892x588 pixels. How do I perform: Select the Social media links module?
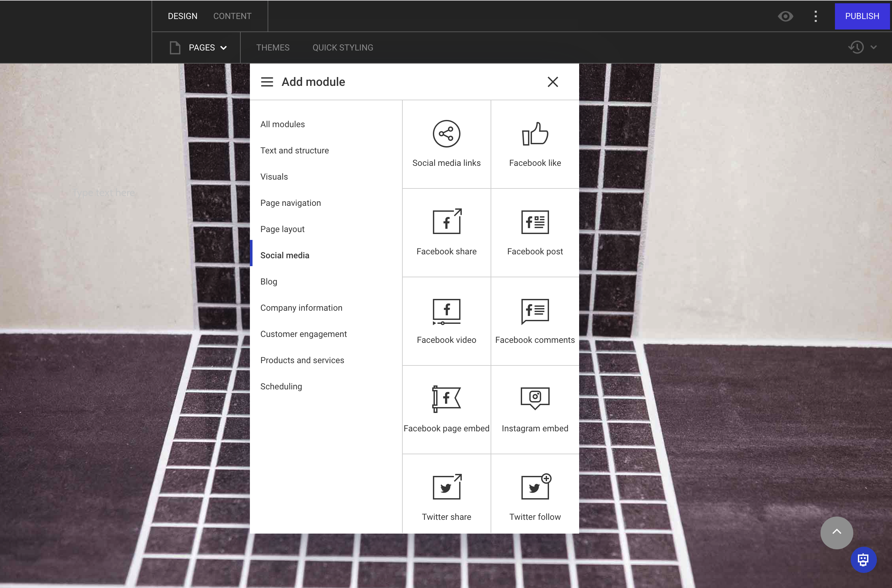click(446, 144)
